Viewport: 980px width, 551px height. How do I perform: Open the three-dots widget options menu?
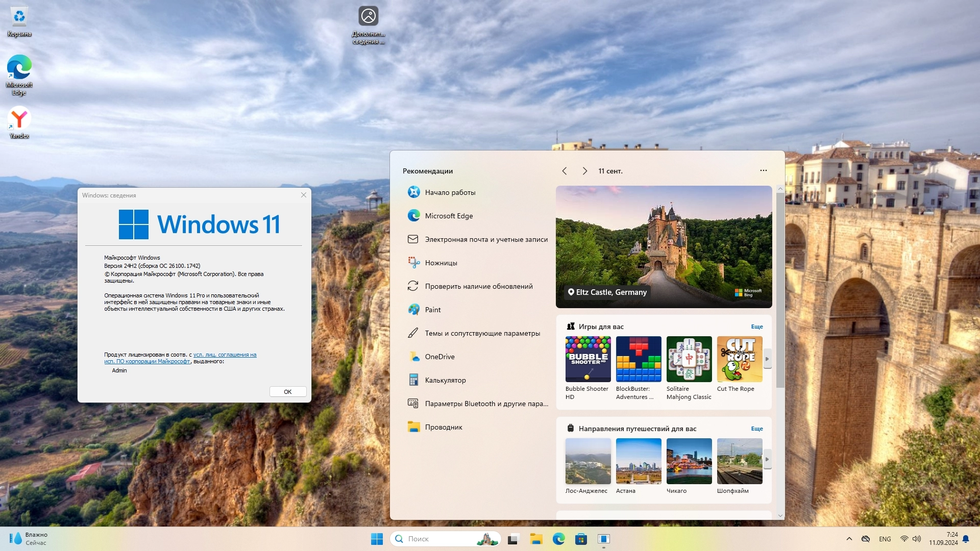(x=763, y=170)
